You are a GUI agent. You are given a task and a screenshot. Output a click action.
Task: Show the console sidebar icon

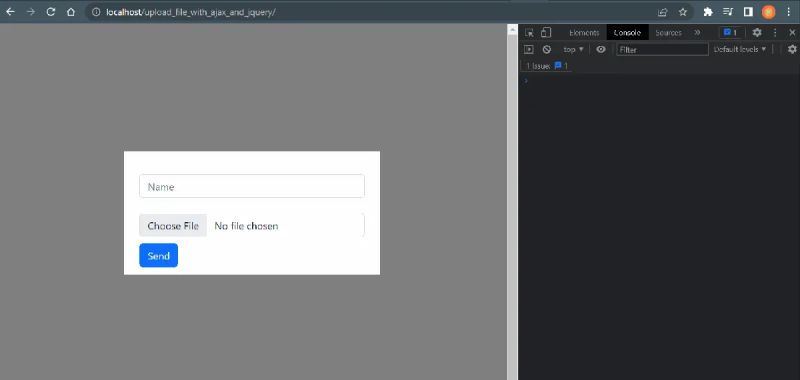[529, 49]
